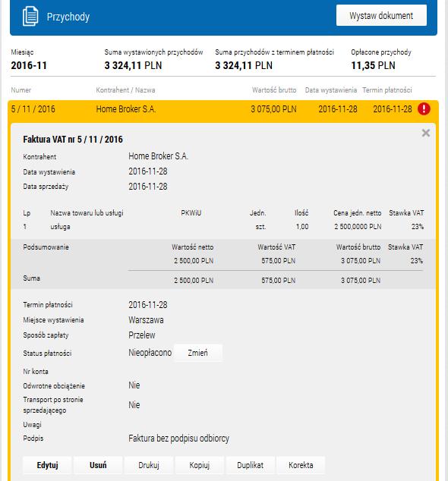
Task: Click Zmień to change payment status
Action: pos(197,353)
